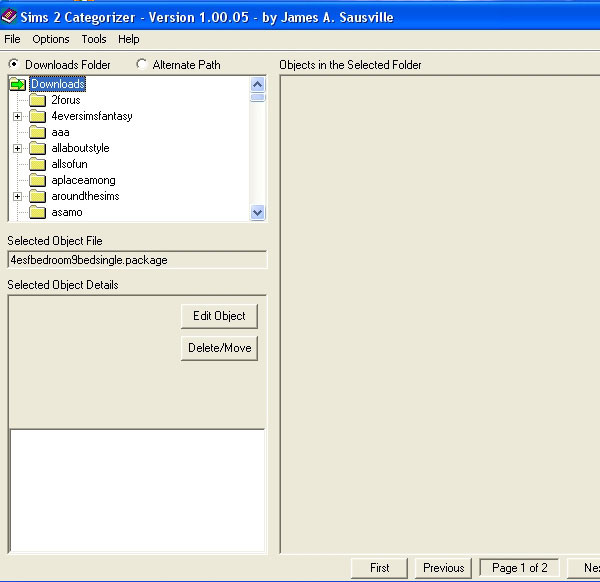Open the Help menu
Image resolution: width=600 pixels, height=582 pixels.
(x=129, y=39)
